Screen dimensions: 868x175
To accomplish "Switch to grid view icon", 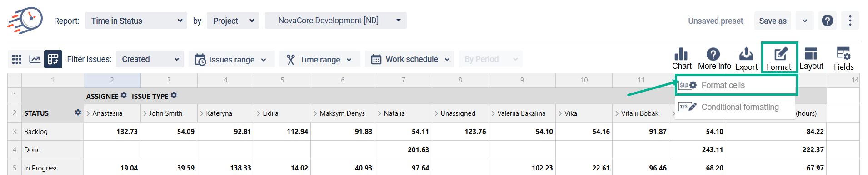I will (17, 59).
